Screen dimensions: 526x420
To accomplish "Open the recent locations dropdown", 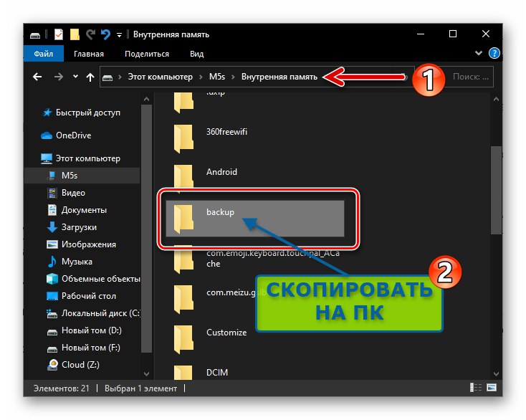I will 75,77.
